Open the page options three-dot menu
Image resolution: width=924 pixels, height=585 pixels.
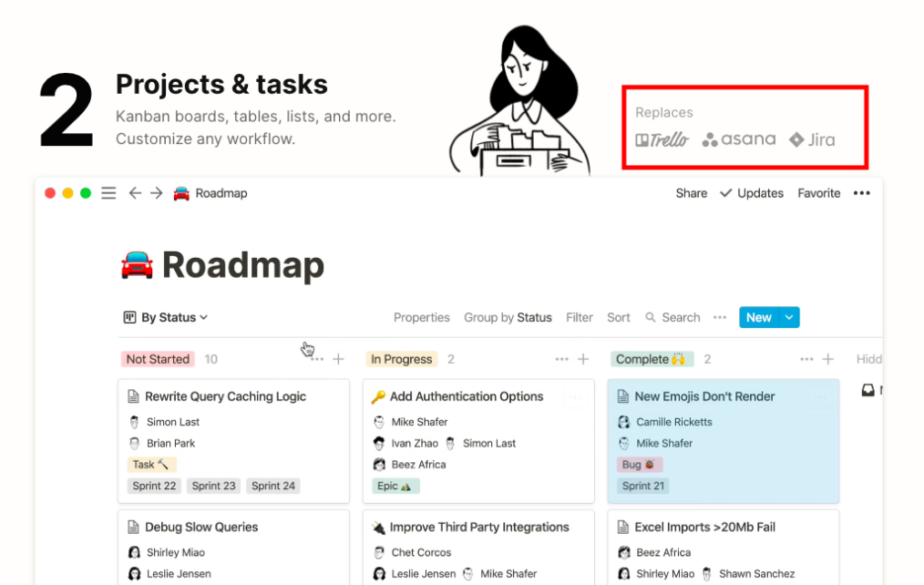pyautogui.click(x=861, y=193)
